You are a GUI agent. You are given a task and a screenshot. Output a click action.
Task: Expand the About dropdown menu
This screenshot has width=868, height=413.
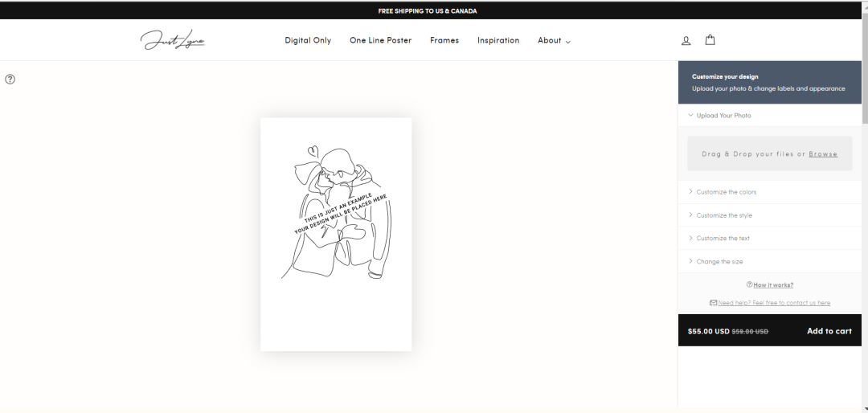[554, 40]
